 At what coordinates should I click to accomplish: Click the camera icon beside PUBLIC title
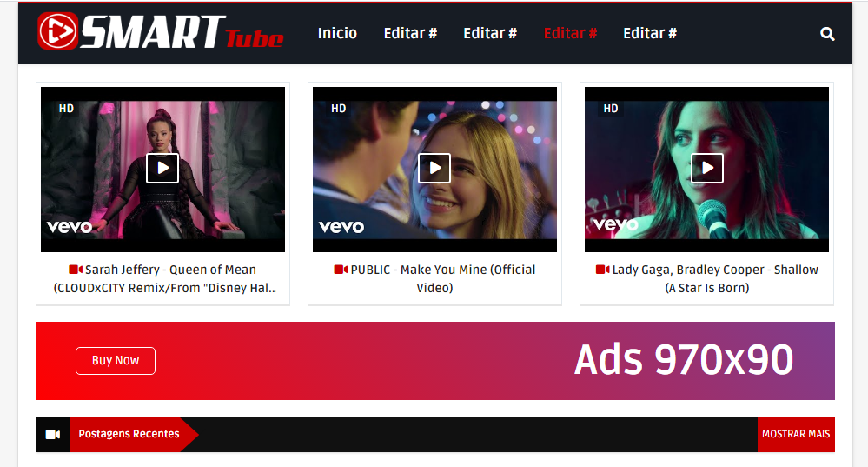coord(341,270)
